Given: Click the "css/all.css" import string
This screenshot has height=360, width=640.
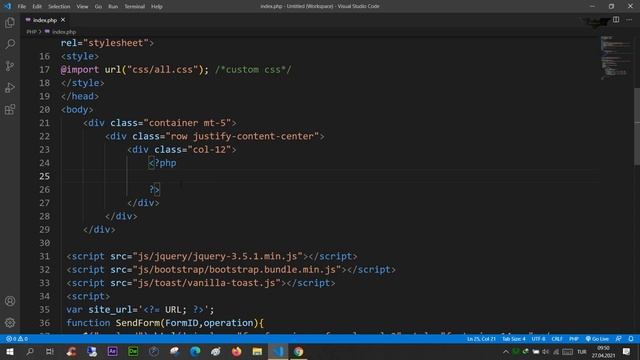Looking at the screenshot, I should [162, 69].
